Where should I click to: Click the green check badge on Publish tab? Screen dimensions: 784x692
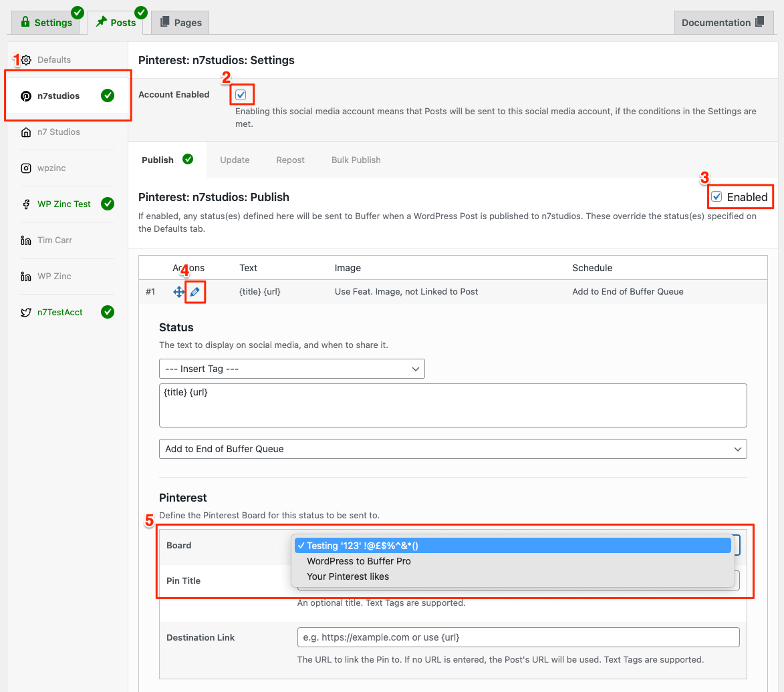coord(188,159)
